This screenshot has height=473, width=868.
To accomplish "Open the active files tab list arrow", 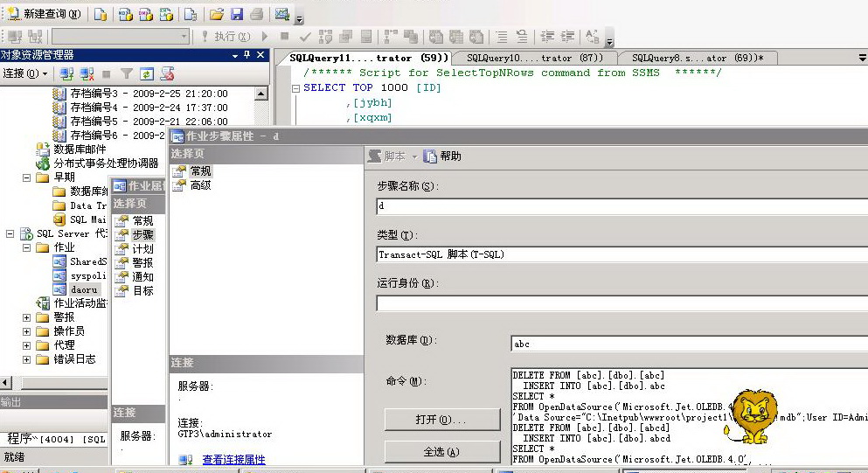I will (862, 58).
